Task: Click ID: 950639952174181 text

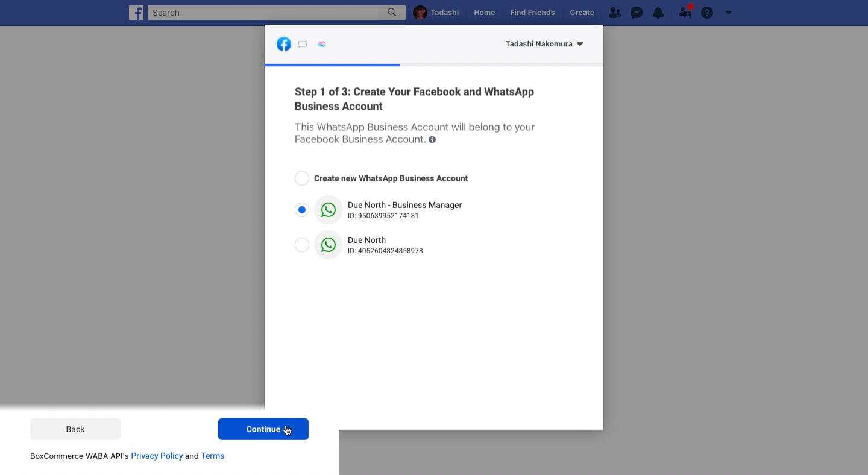Action: (x=383, y=216)
